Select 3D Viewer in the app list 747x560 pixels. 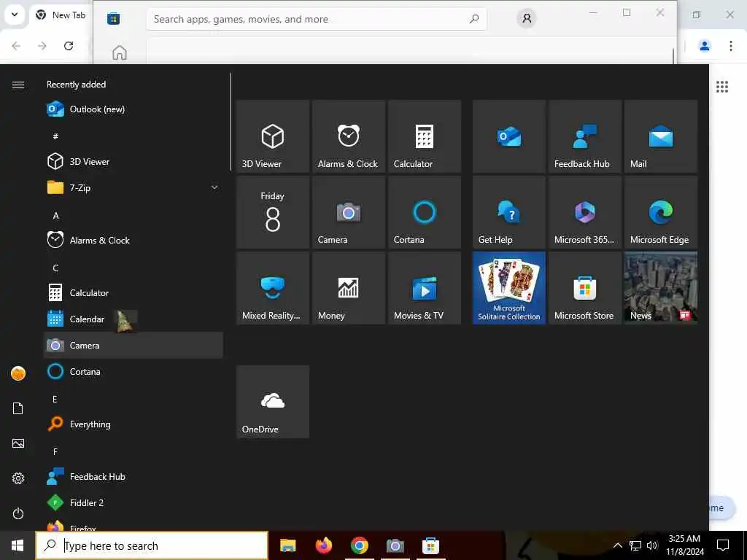pyautogui.click(x=133, y=161)
